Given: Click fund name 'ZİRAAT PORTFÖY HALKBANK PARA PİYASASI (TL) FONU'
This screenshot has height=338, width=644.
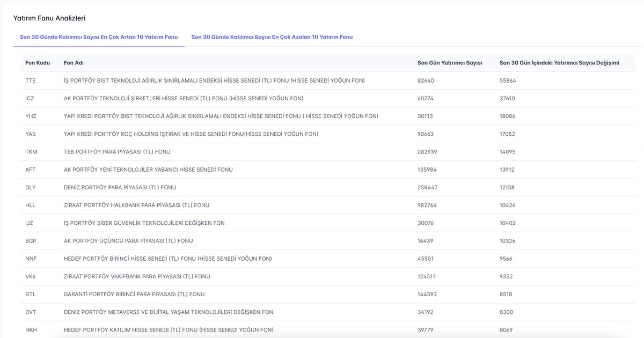Looking at the screenshot, I should point(136,205).
